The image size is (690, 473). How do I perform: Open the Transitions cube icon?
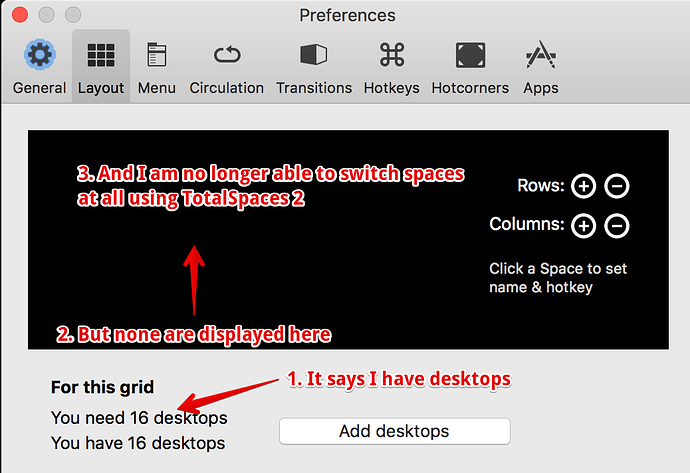coord(314,55)
